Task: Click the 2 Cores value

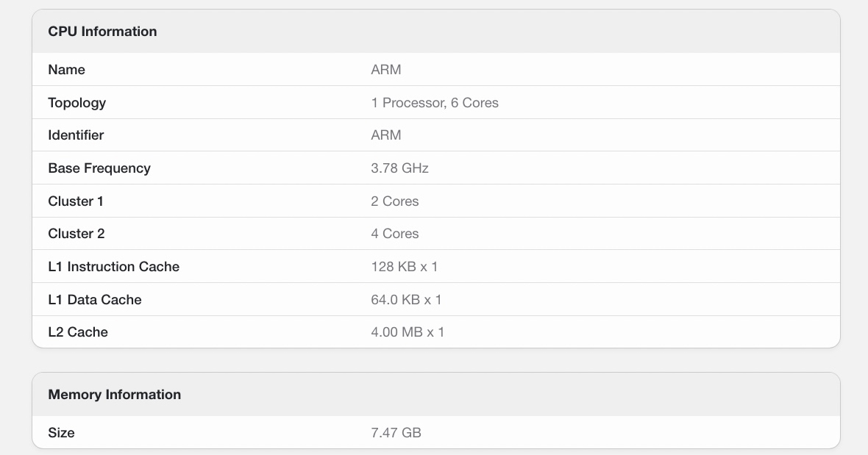Action: tap(395, 201)
